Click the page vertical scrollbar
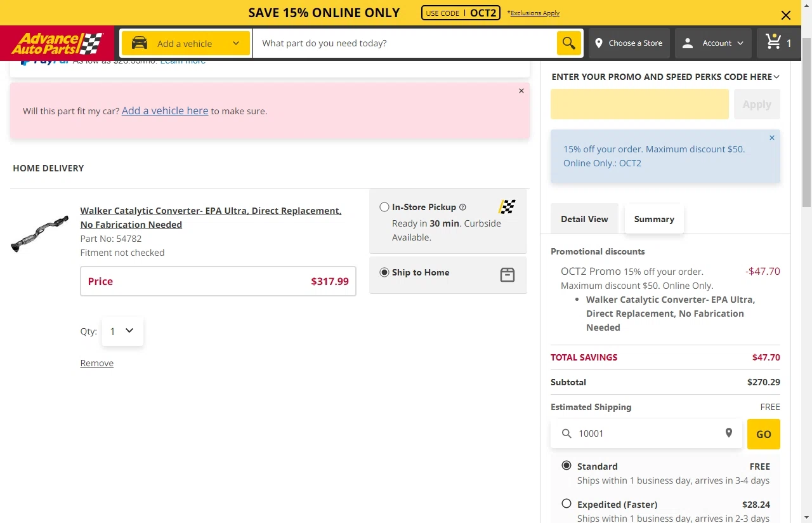812x523 pixels. click(806, 122)
